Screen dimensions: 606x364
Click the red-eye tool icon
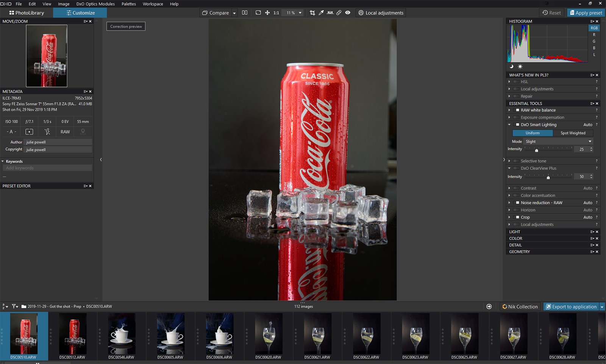[348, 13]
